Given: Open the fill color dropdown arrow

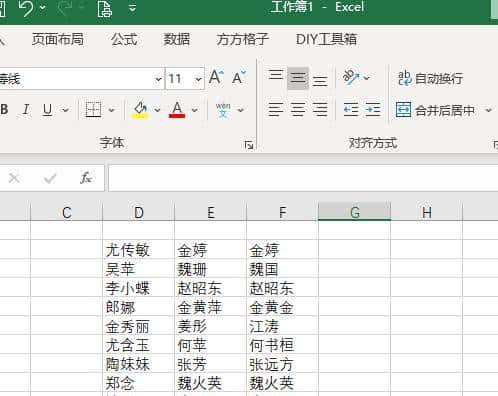Looking at the screenshot, I should [157, 110].
